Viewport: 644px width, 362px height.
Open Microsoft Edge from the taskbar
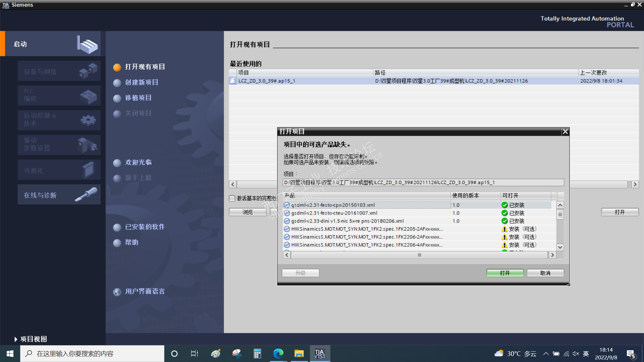(x=278, y=354)
